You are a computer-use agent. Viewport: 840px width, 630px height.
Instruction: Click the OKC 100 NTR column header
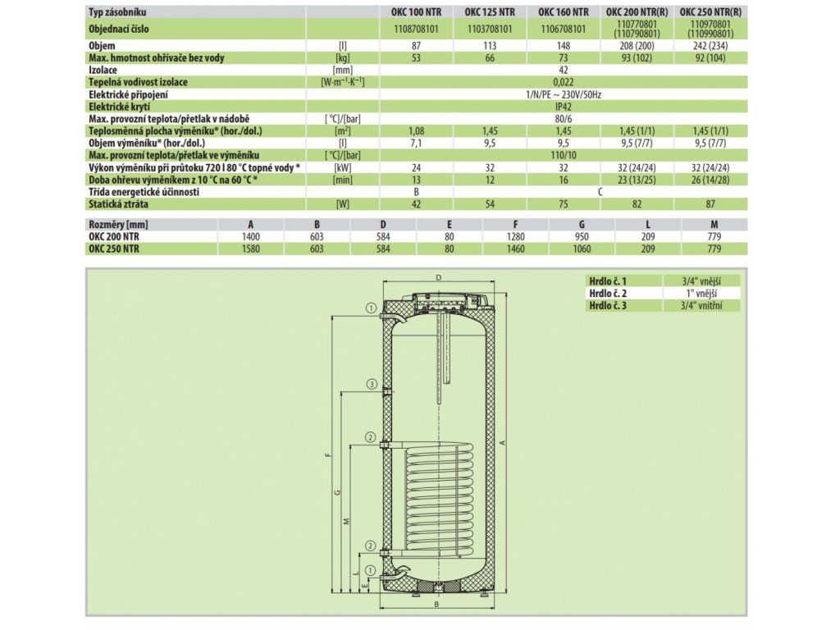pyautogui.click(x=416, y=11)
